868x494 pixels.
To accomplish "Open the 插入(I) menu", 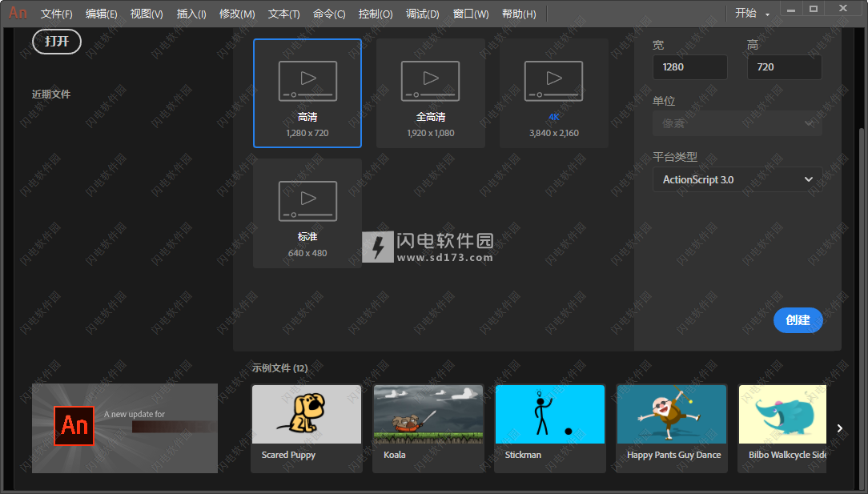I will [x=191, y=14].
